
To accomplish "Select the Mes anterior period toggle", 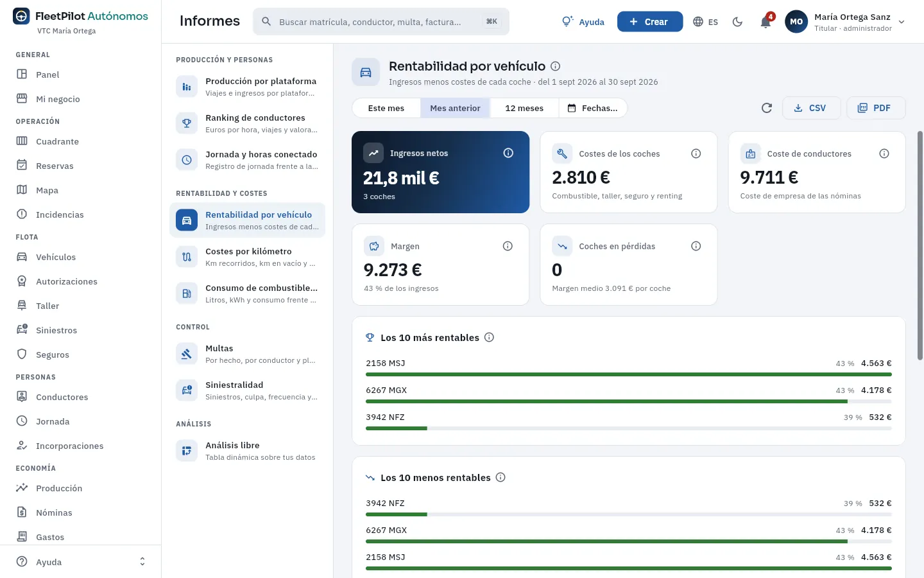I will [455, 108].
